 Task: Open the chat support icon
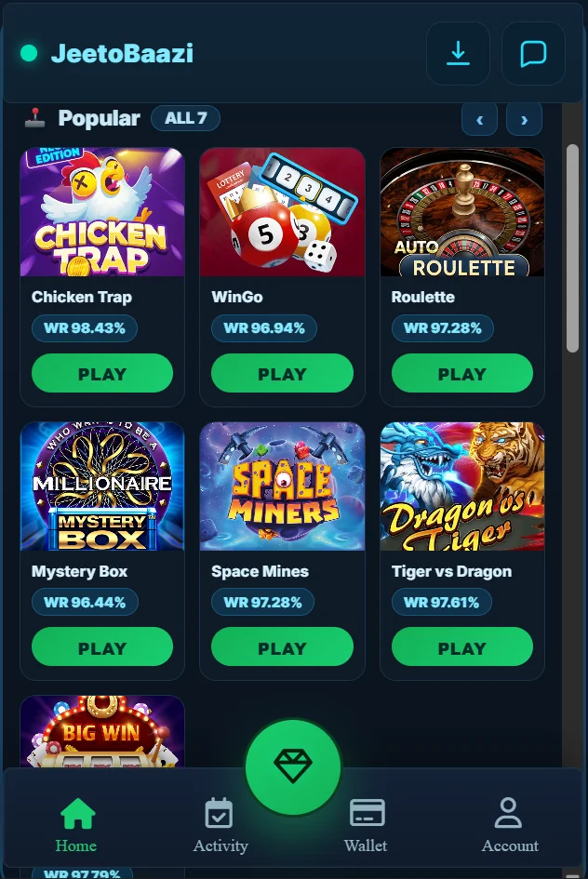click(x=533, y=54)
